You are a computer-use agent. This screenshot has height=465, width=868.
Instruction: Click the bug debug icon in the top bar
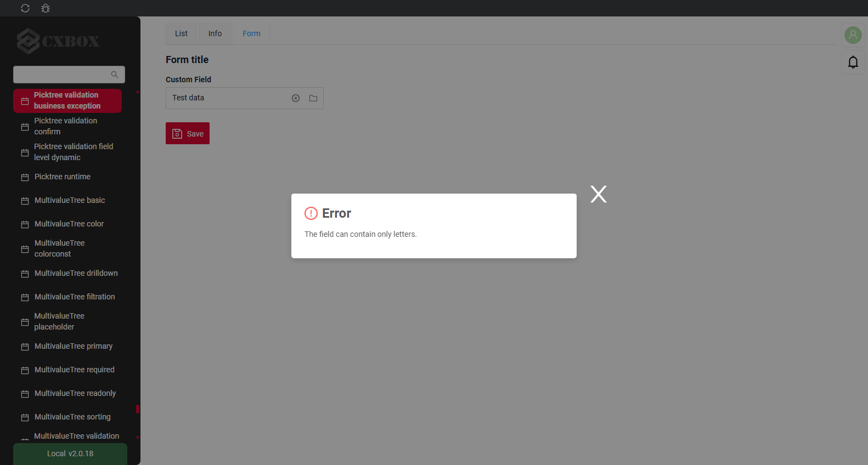click(x=46, y=8)
